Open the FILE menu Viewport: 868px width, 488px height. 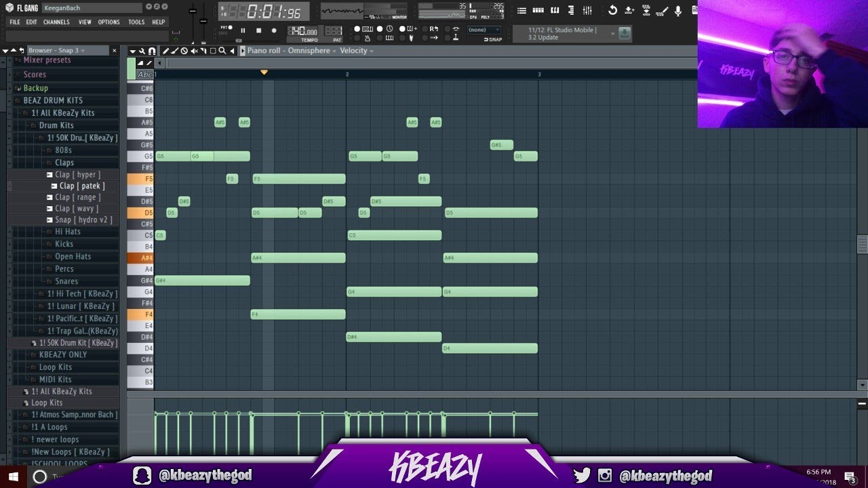click(15, 22)
